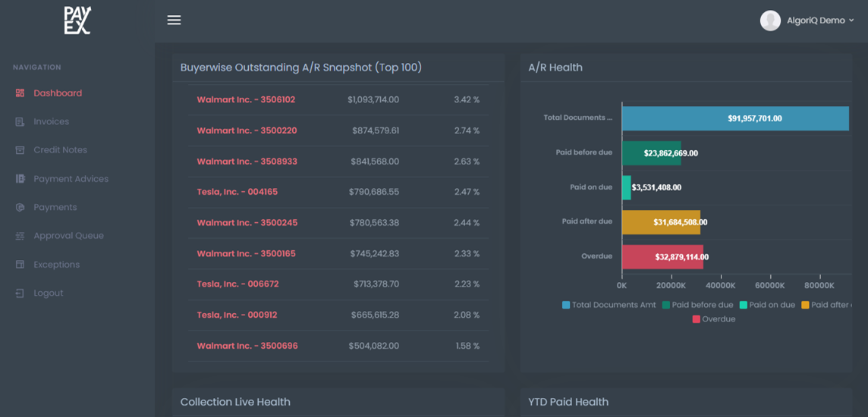Go to the Exceptions menu item
Screen dimensions: 868x417
tap(56, 265)
